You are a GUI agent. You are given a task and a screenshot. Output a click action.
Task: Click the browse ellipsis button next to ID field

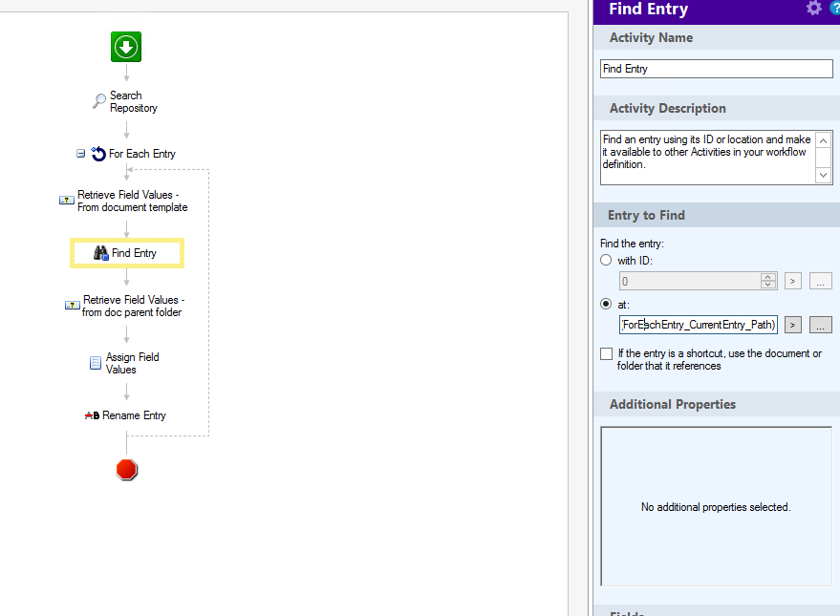pyautogui.click(x=820, y=281)
